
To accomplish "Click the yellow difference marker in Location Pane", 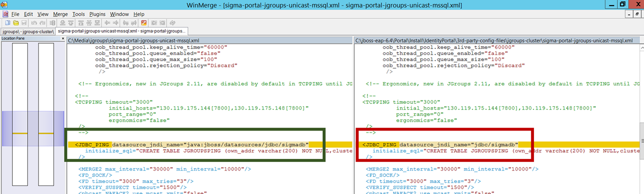I will pos(20,133).
